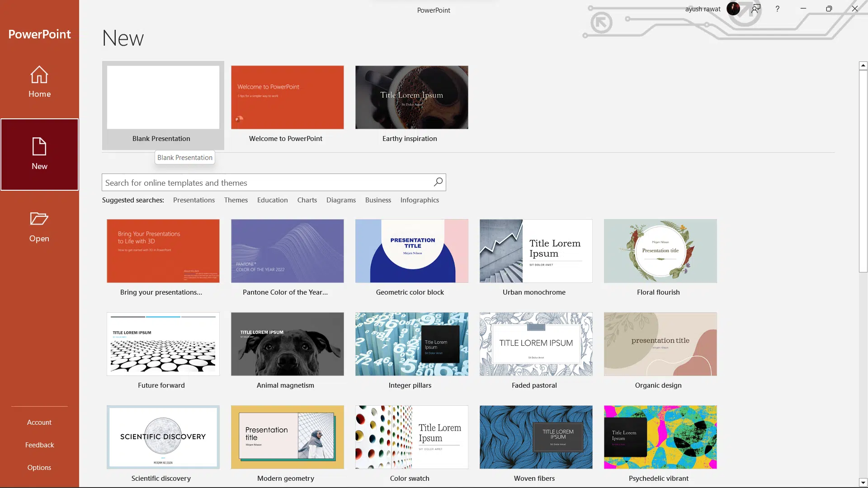
Task: Click the Open folder icon in sidebar
Action: point(39,218)
